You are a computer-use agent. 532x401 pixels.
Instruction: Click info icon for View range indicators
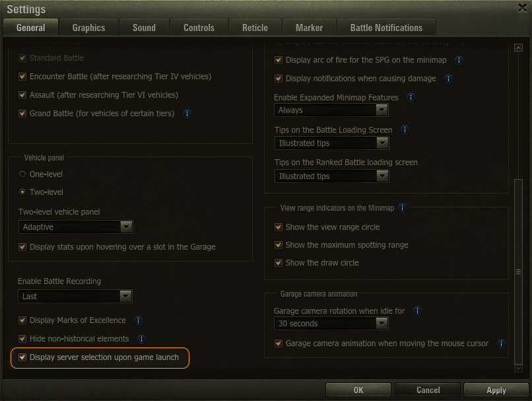[x=402, y=208]
